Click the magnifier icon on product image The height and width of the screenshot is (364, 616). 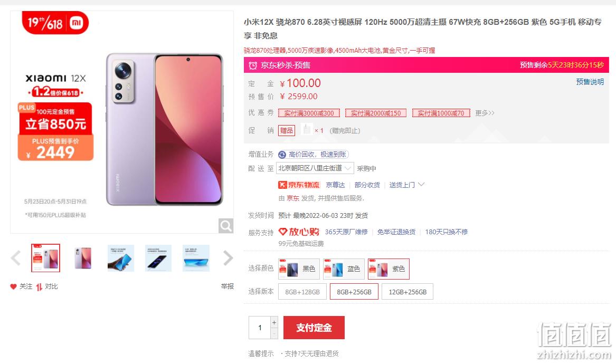[x=226, y=226]
